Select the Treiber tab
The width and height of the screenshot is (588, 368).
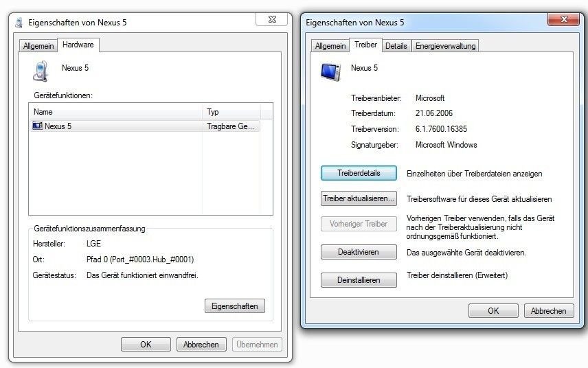point(365,45)
